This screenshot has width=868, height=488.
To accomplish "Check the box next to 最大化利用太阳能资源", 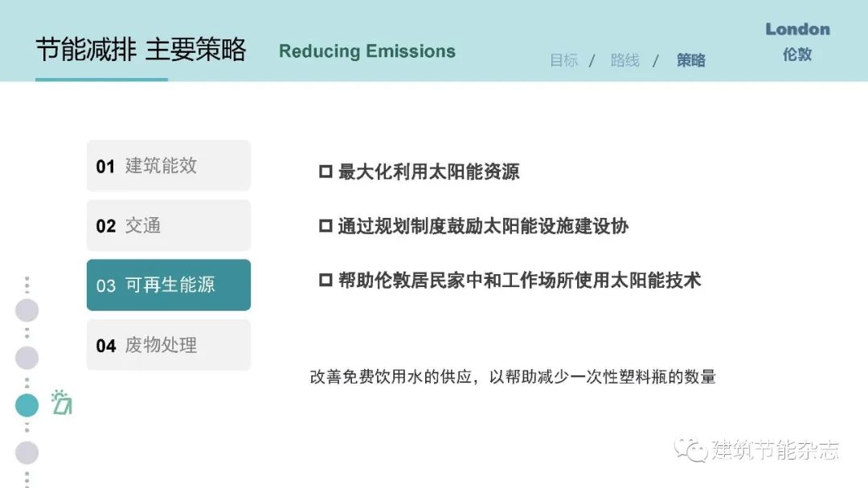I will coord(325,172).
